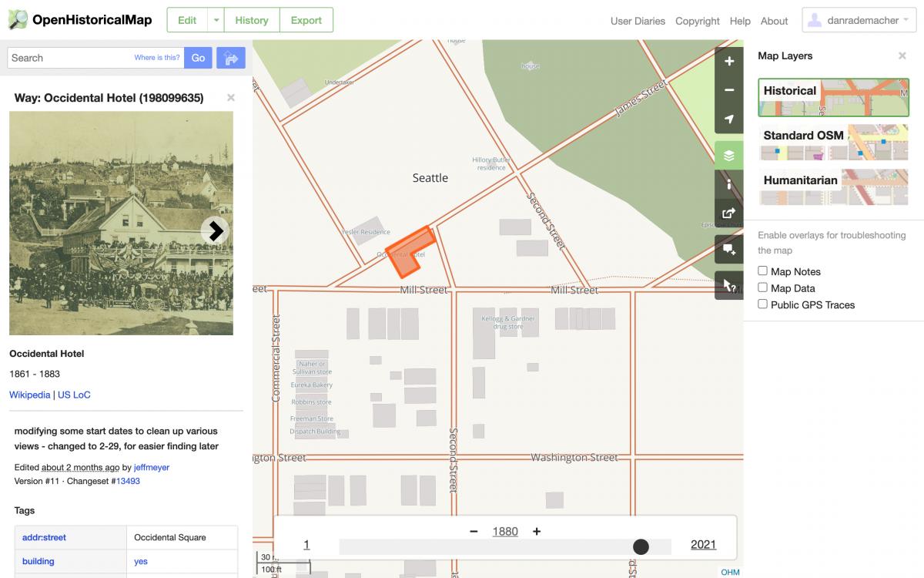
Task: Get directions with the arrow icon button
Action: point(230,58)
